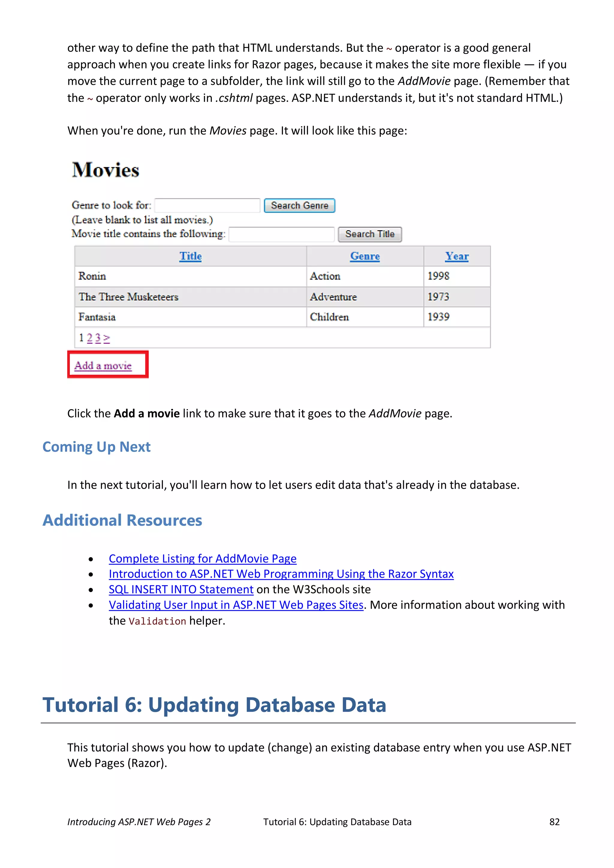The image size is (614, 868).
Task: Open SQL INSERT INTO Statement link
Action: (x=181, y=589)
